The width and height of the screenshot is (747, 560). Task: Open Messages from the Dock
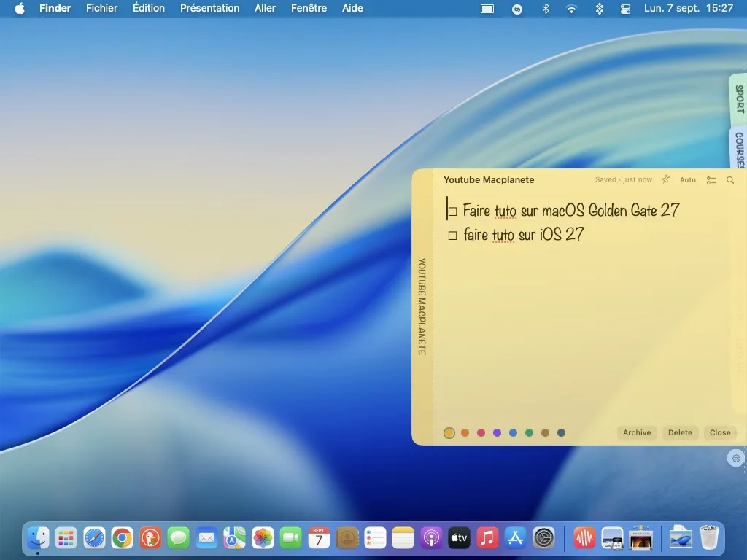(x=179, y=539)
